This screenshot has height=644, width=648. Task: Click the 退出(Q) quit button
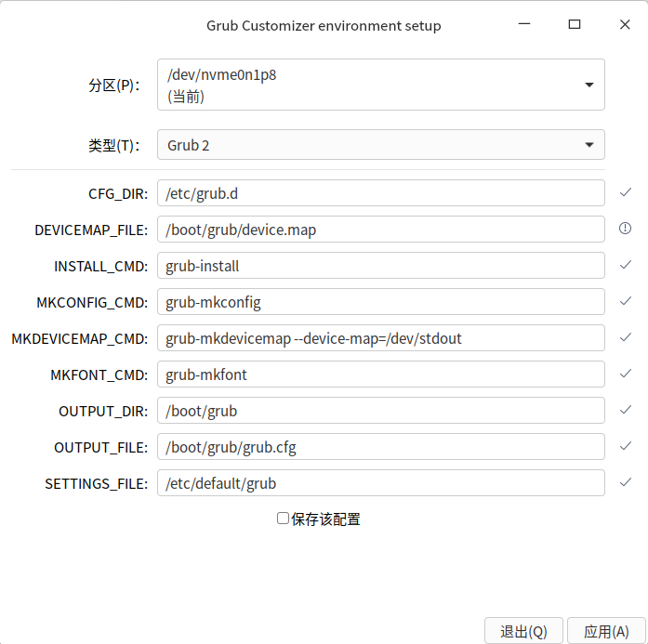pyautogui.click(x=523, y=631)
